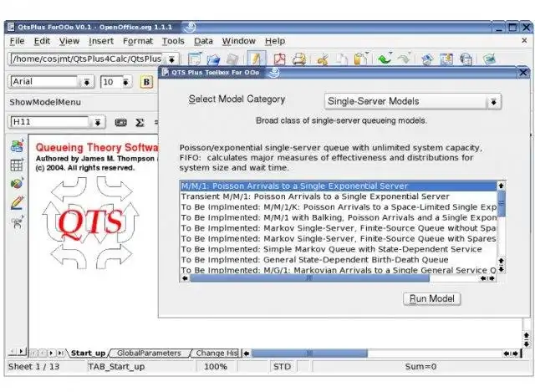Toggle the Bold B button

(146, 82)
